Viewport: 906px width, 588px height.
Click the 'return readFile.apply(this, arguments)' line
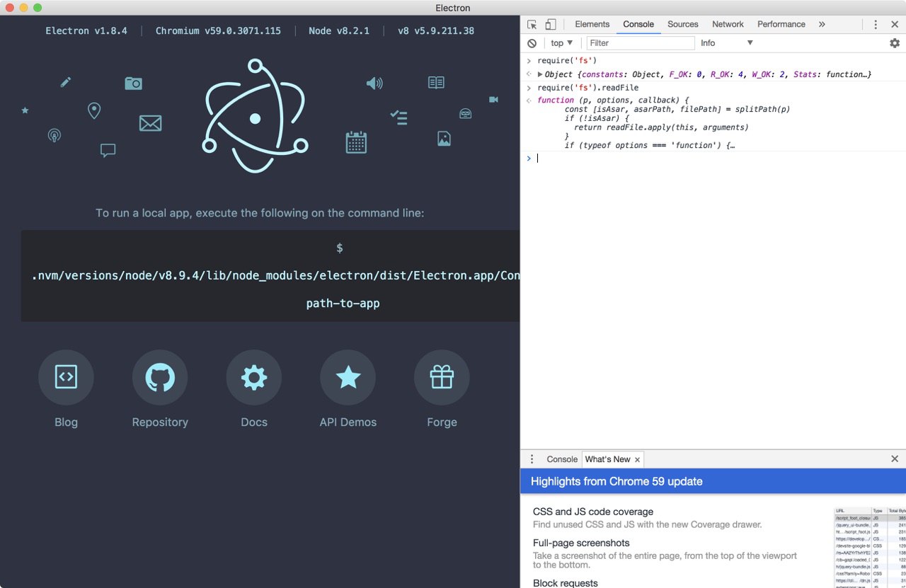coord(661,127)
